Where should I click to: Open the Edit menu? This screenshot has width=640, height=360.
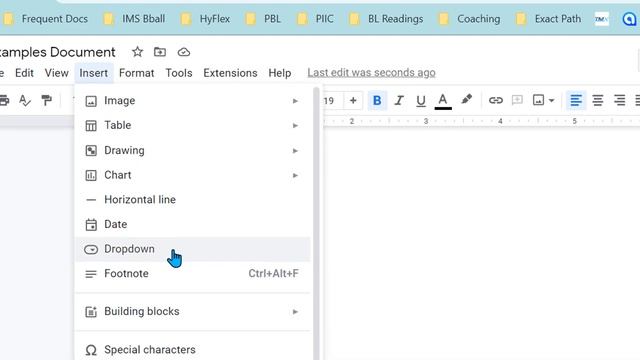point(24,73)
